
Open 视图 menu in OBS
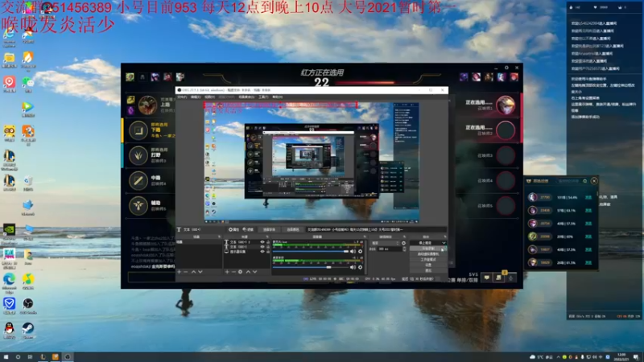point(209,97)
